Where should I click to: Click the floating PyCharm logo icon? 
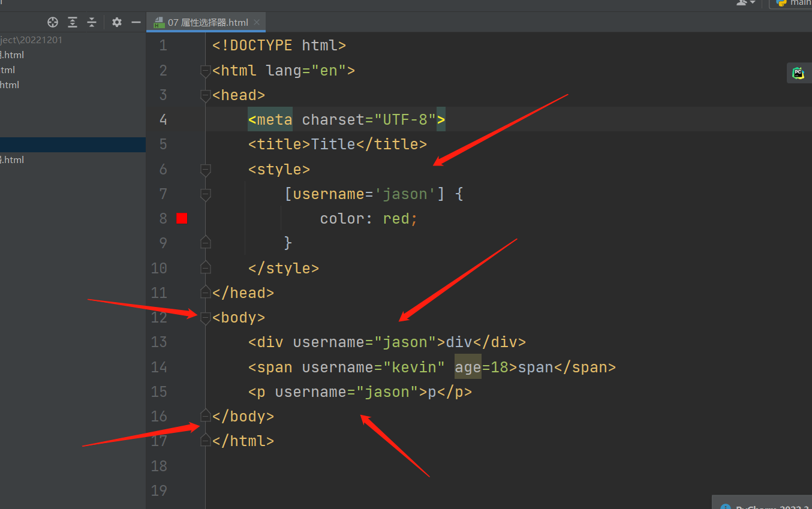tap(798, 73)
